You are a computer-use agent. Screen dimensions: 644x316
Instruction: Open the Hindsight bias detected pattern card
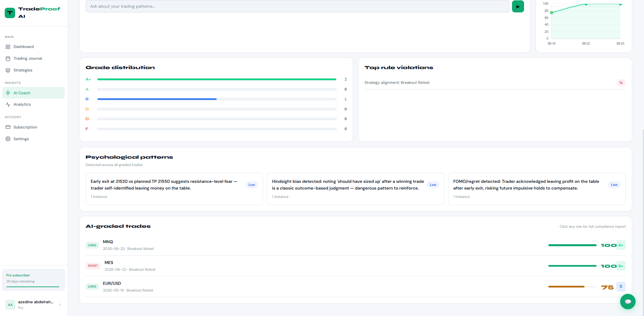click(x=355, y=189)
